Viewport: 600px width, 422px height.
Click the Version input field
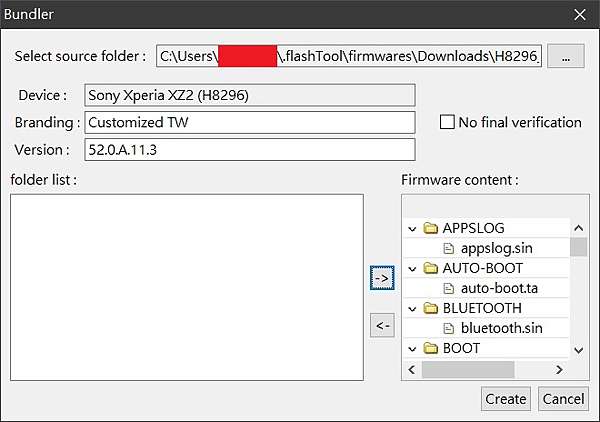click(x=250, y=150)
